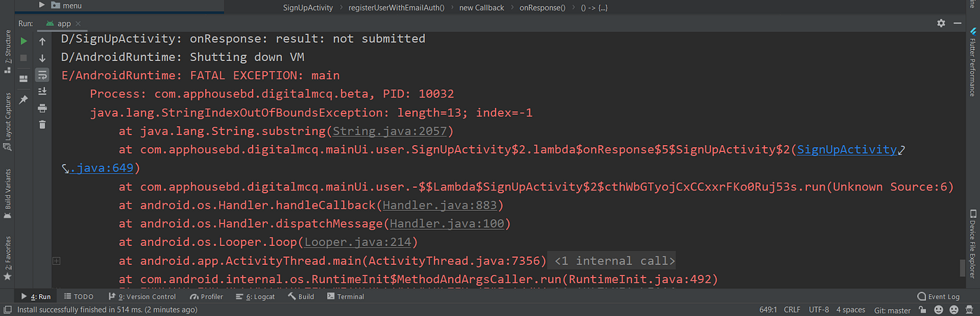Open the Terminal tool window tab
Screen dimensions: 980x316
[346, 296]
